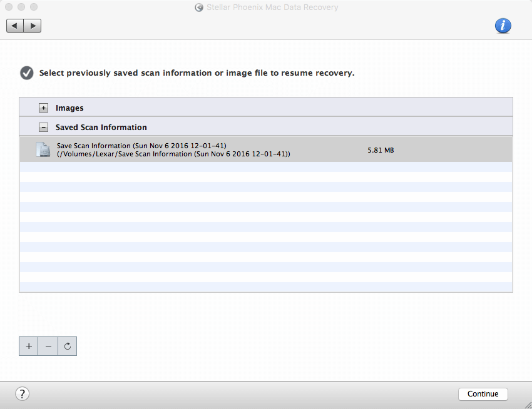Click the checkmark icon beside the instruction heading
The height and width of the screenshot is (409, 532).
tap(27, 73)
